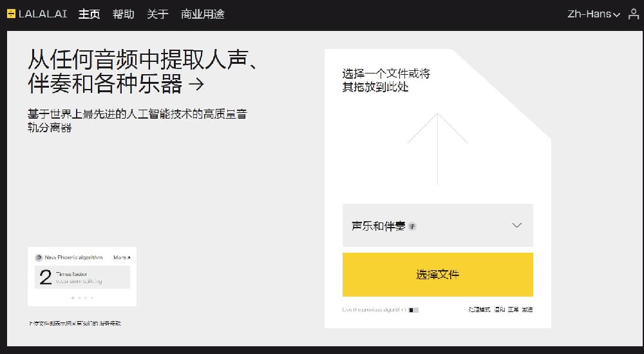Open the Zh-Hans language dropdown
The width and height of the screenshot is (644, 354).
[x=594, y=14]
